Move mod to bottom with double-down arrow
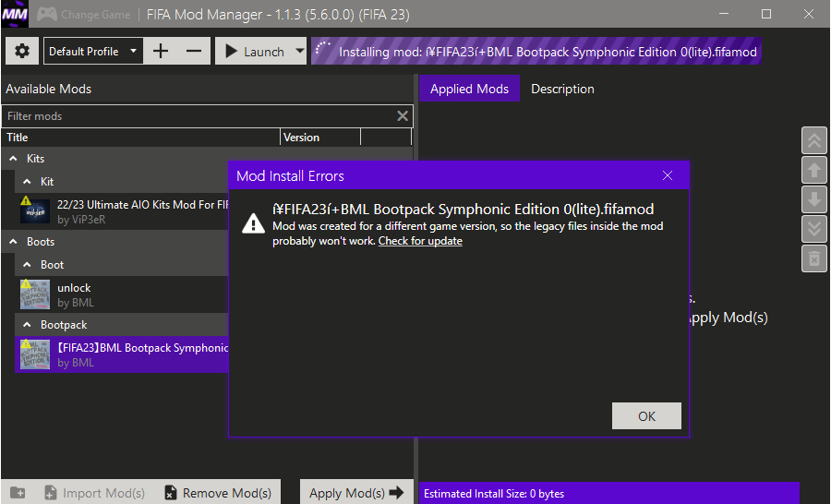831x504 pixels. [x=814, y=230]
